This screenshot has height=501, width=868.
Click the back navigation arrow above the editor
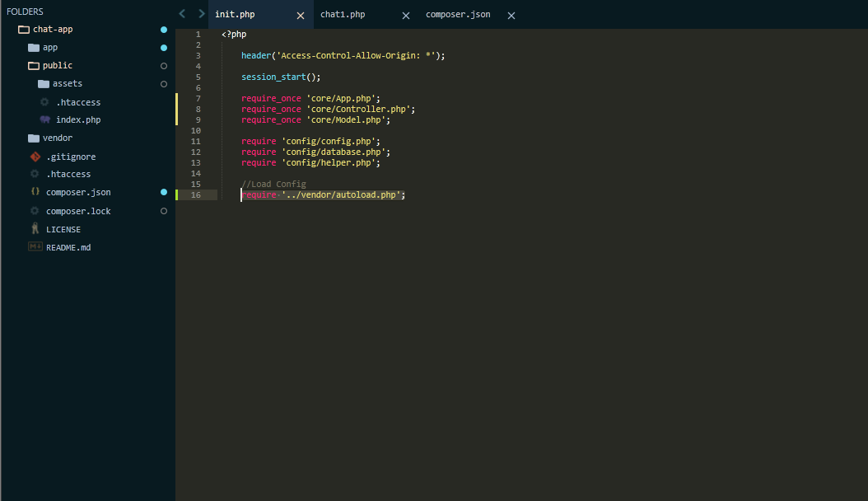[x=182, y=13]
